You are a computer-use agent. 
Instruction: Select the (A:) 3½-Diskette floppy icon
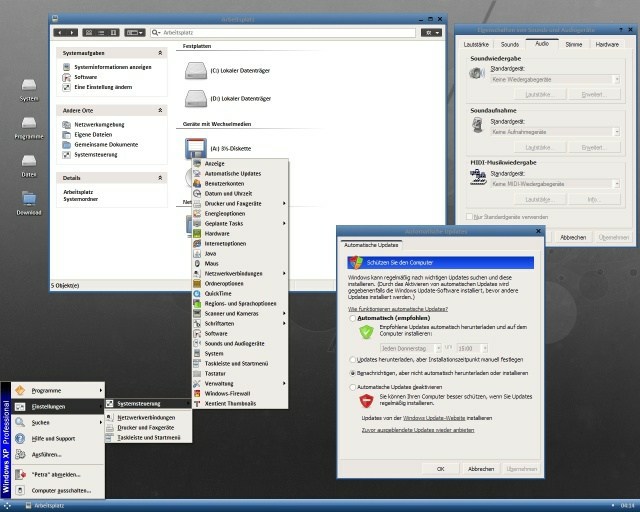point(196,148)
